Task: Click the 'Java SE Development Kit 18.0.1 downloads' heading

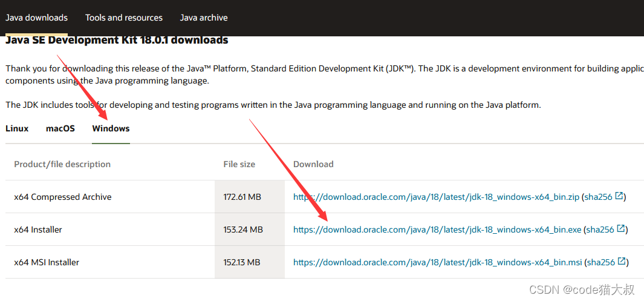Action: point(117,41)
